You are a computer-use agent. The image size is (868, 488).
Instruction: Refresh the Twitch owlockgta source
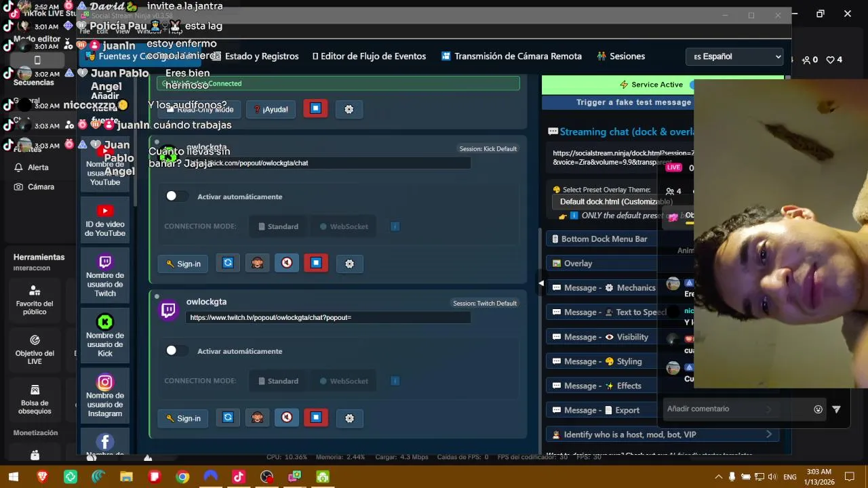tap(228, 418)
